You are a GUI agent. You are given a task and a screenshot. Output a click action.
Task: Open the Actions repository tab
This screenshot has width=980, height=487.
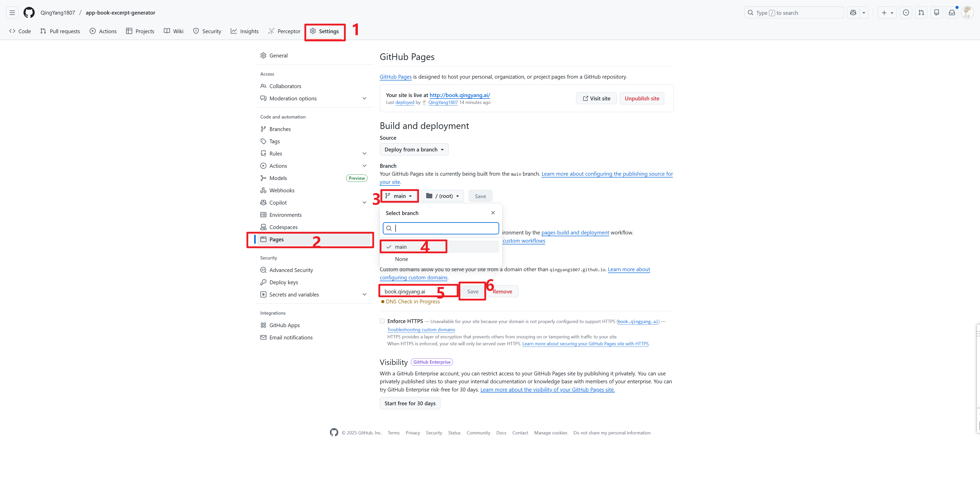(x=103, y=31)
